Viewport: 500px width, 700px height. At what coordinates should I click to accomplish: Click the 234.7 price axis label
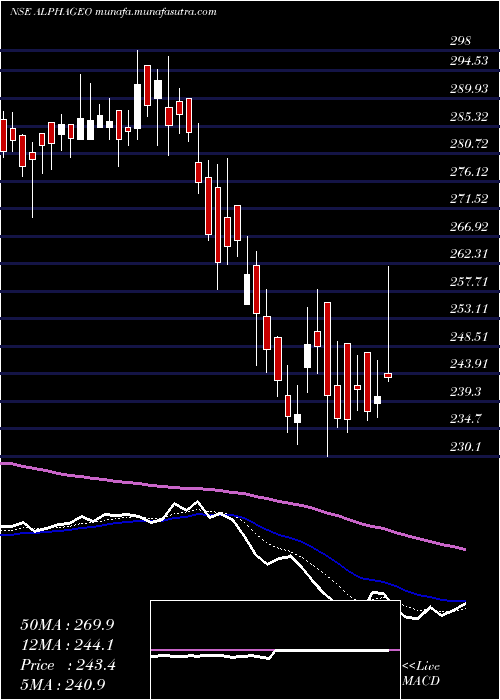pos(466,419)
